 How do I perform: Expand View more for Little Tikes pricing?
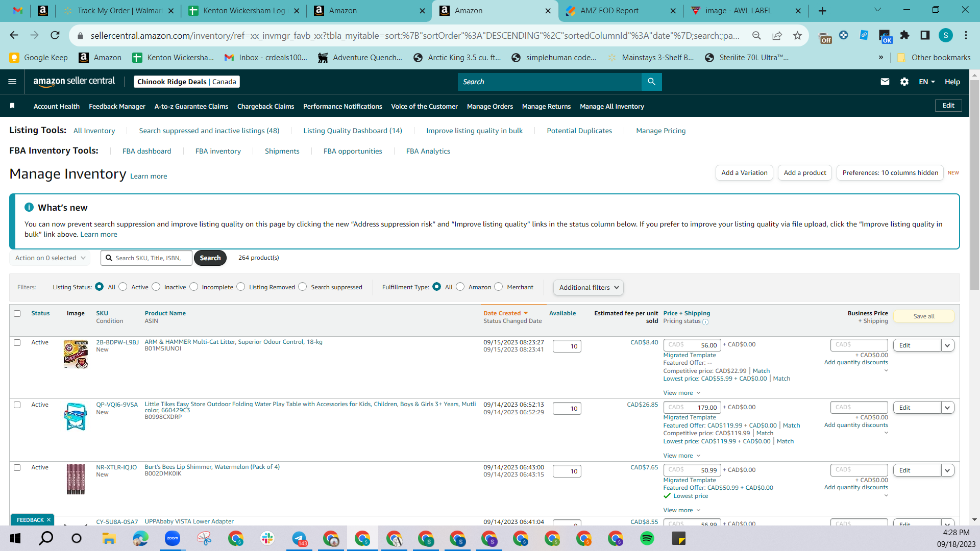pos(682,456)
